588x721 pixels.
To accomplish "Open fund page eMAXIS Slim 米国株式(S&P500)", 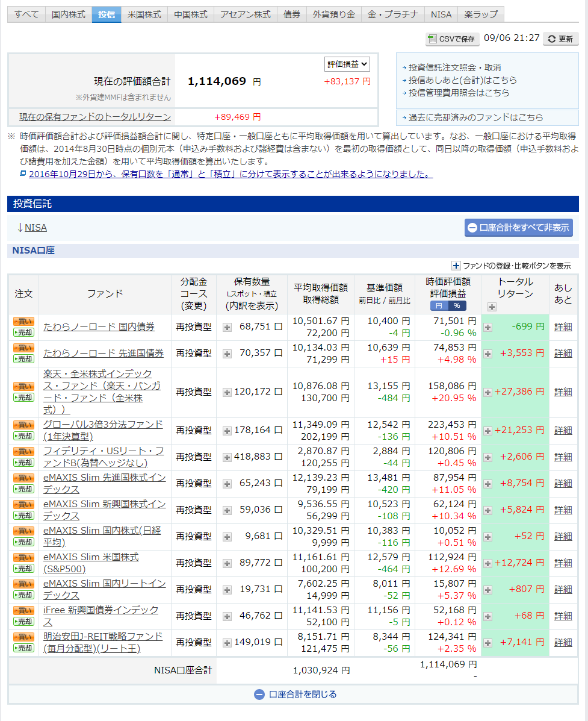I will tap(91, 563).
